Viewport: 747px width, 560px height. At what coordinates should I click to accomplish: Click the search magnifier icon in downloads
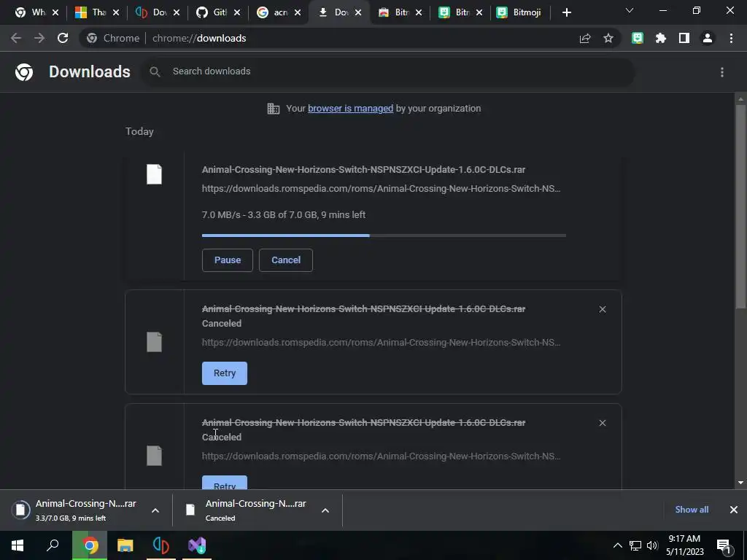click(x=155, y=72)
